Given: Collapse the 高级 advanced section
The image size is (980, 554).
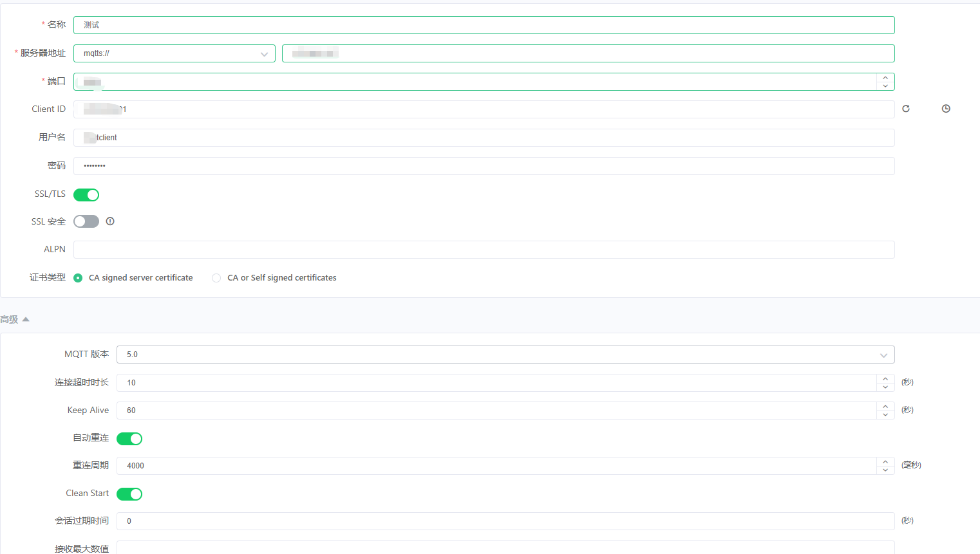Looking at the screenshot, I should (15, 319).
